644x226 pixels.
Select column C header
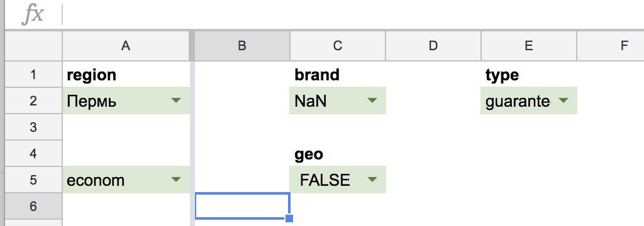(x=338, y=46)
